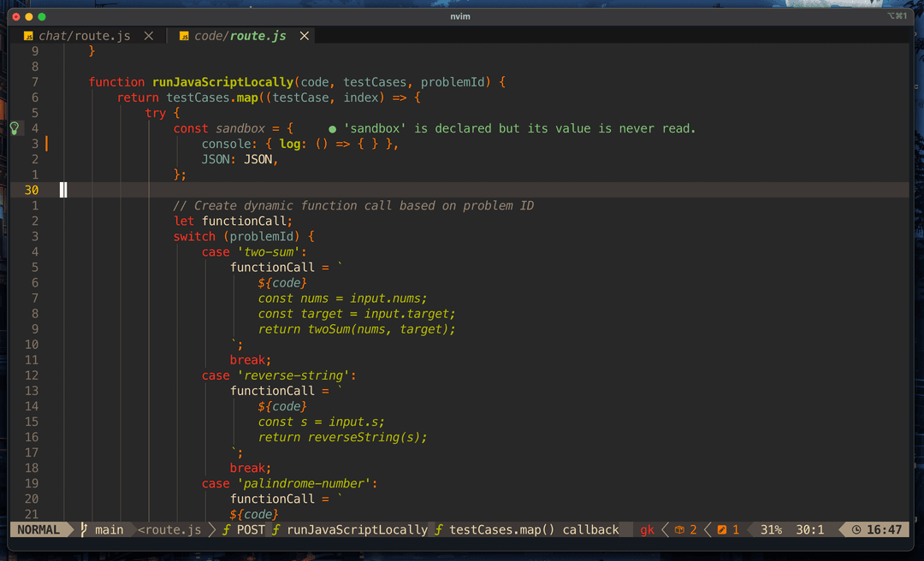Click 'const target = input.target;' line
This screenshot has height=561, width=924.
click(x=357, y=314)
